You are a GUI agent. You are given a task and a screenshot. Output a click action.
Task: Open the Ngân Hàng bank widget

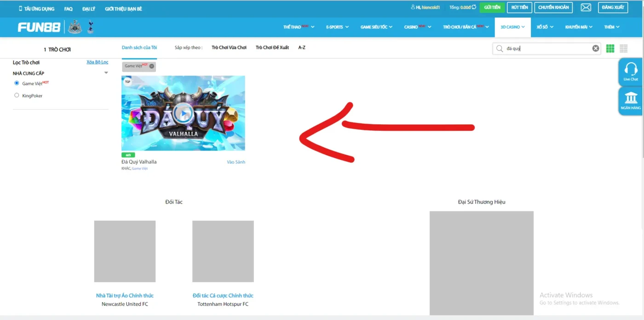coord(630,101)
